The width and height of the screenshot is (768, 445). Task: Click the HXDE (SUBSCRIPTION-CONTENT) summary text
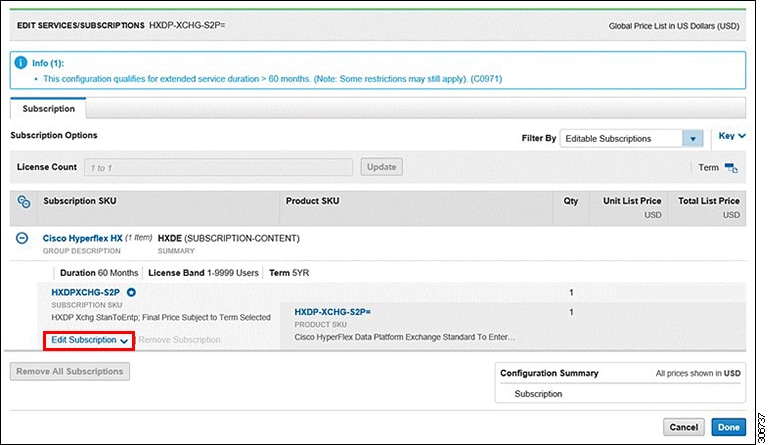pos(228,238)
